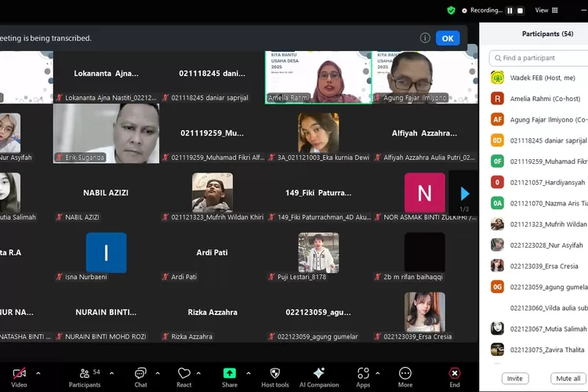Open the Apps menu icon

[363, 376]
